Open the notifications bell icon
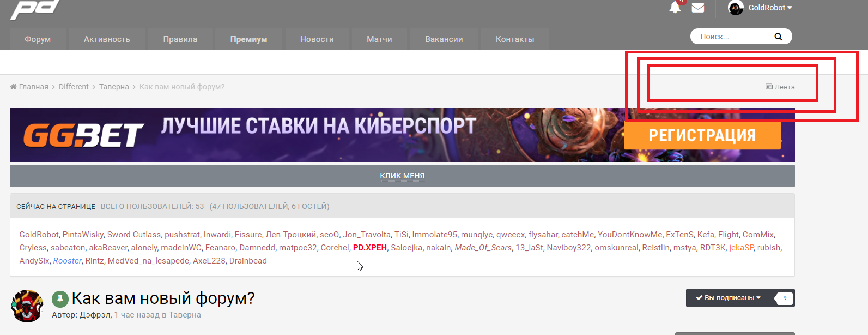Image resolution: width=868 pixels, height=335 pixels. point(675,8)
